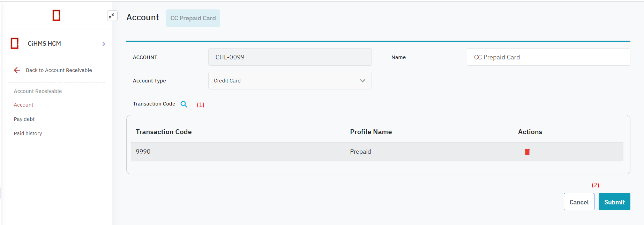Click the red logo at top of sidebar

(57, 15)
